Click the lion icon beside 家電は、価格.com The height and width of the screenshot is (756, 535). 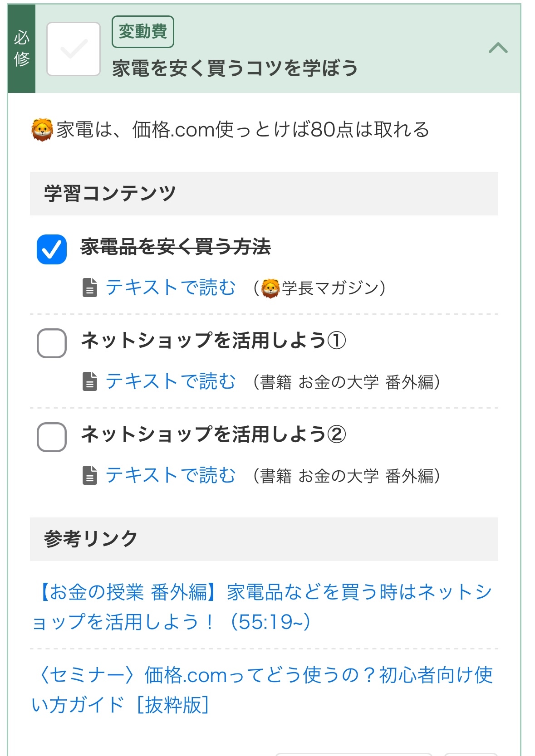pos(42,130)
